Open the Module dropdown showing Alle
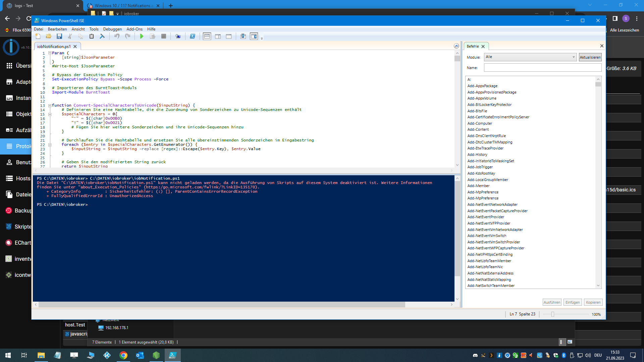644x362 pixels. 530,57
